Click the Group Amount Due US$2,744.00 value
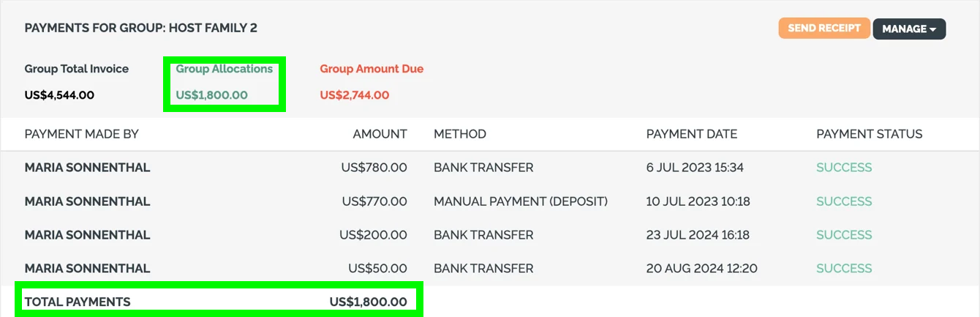Viewport: 980px width, 317px height. 355,95
